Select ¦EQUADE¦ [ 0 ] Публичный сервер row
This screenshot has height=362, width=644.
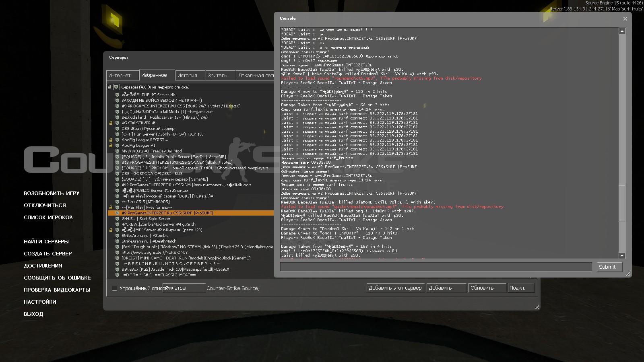191,179
